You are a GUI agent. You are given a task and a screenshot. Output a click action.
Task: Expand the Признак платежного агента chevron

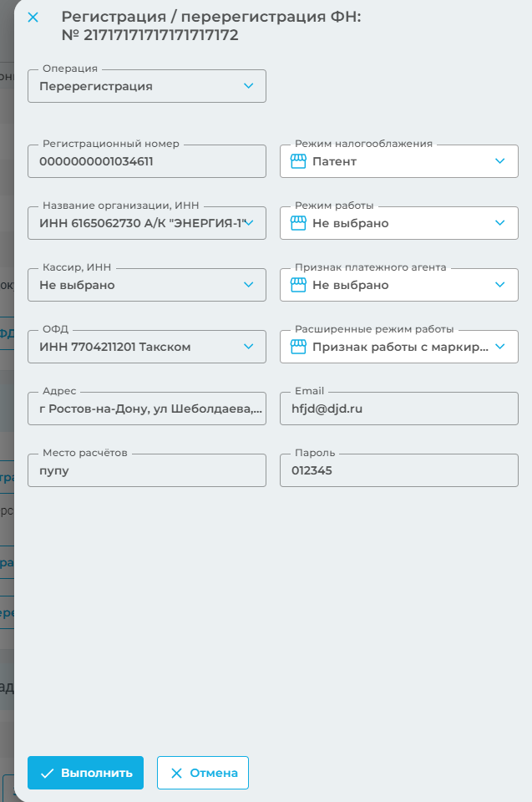[500, 285]
